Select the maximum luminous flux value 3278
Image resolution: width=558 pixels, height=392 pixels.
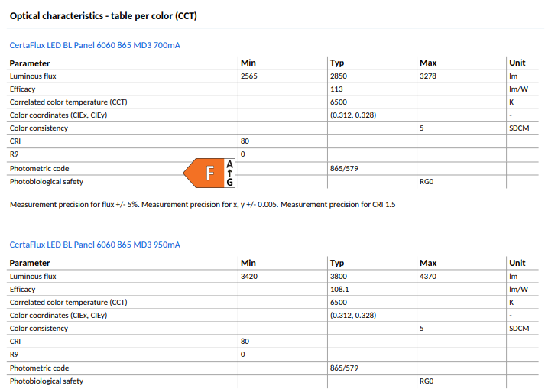tap(428, 76)
